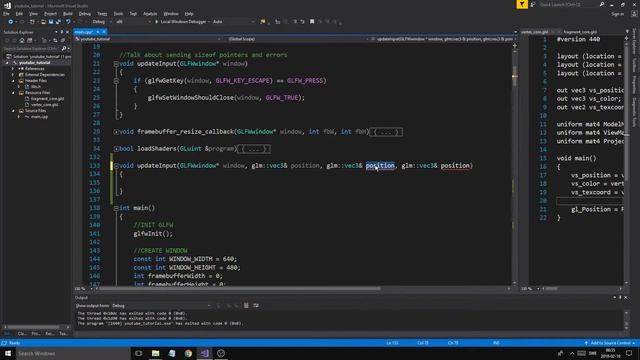Close the main.cpp tab
The image size is (640, 360).
[104, 32]
